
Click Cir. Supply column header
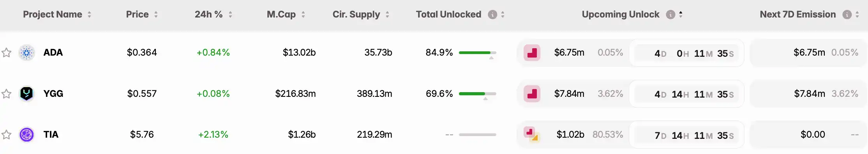click(x=356, y=14)
